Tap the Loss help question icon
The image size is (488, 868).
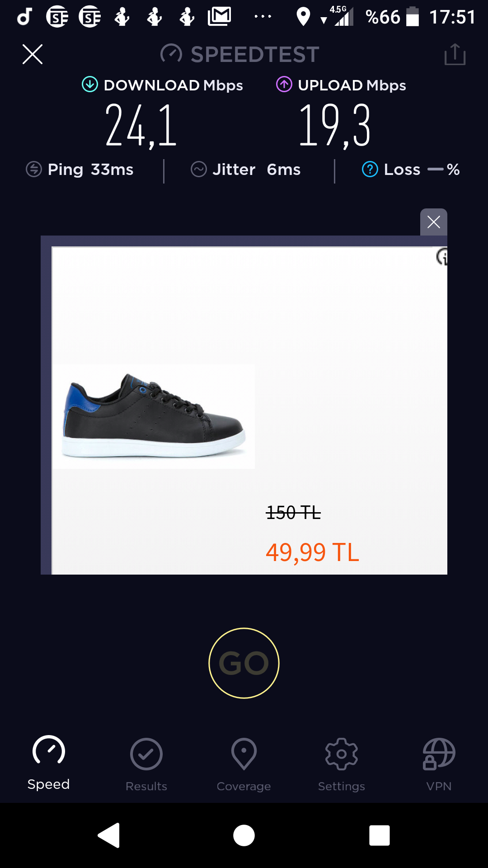pos(370,170)
